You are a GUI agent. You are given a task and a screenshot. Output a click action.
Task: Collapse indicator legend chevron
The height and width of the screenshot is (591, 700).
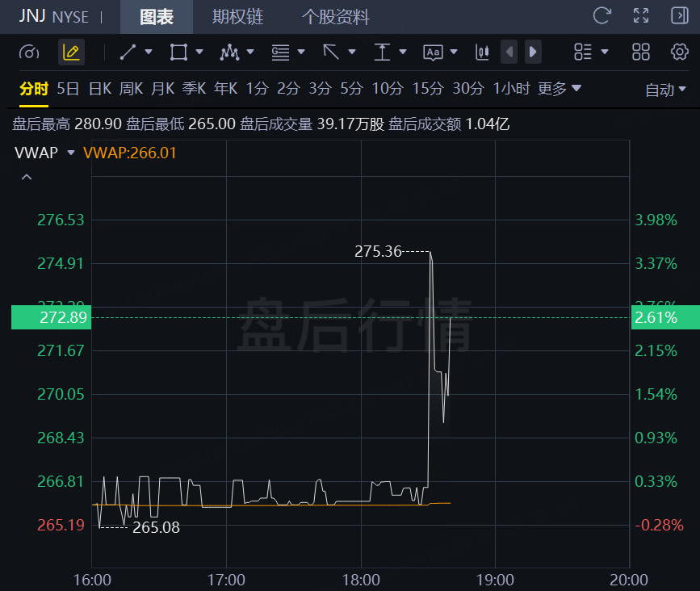tap(27, 177)
